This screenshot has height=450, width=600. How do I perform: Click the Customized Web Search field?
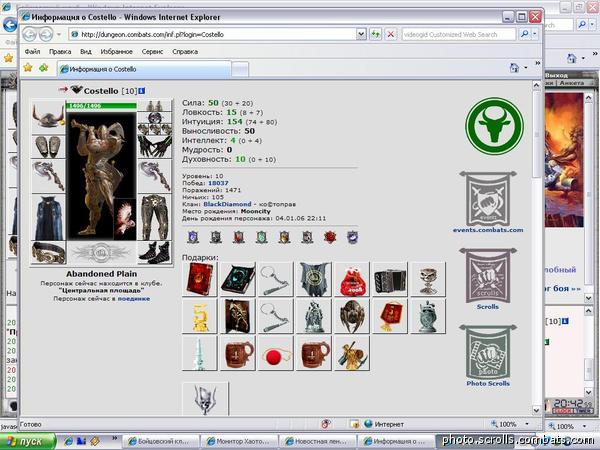458,34
